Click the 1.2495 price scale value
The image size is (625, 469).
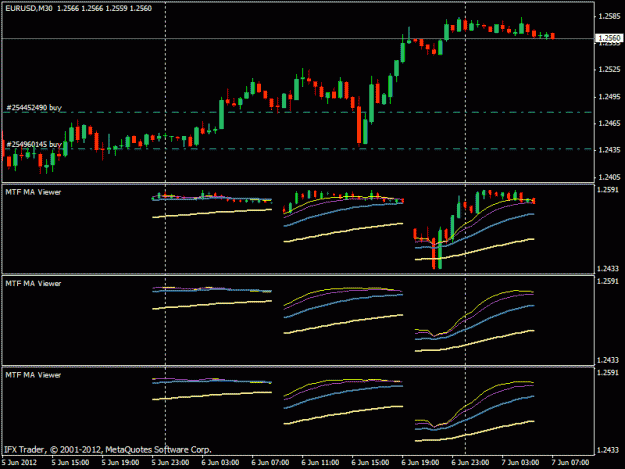click(x=609, y=97)
